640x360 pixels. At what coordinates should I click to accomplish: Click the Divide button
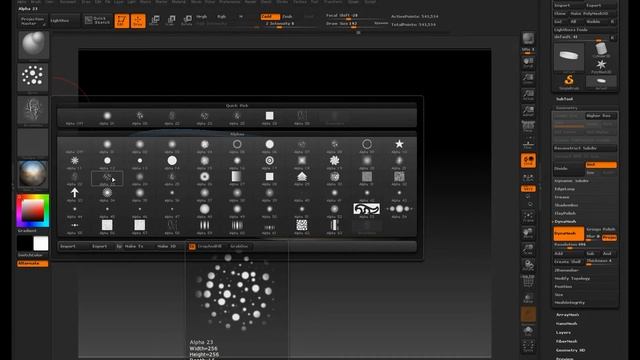569,168
